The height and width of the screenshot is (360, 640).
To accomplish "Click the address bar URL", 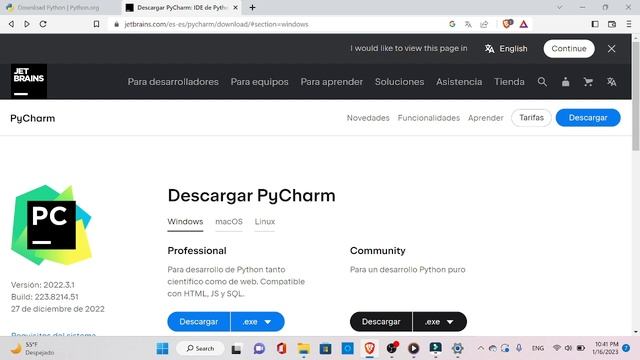I will point(216,24).
